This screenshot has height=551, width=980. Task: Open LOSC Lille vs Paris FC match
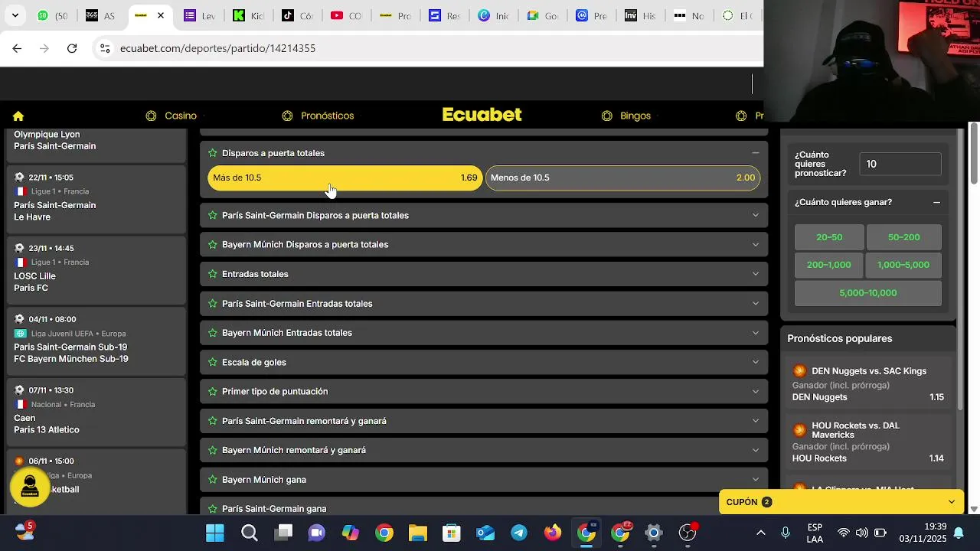[x=96, y=269]
